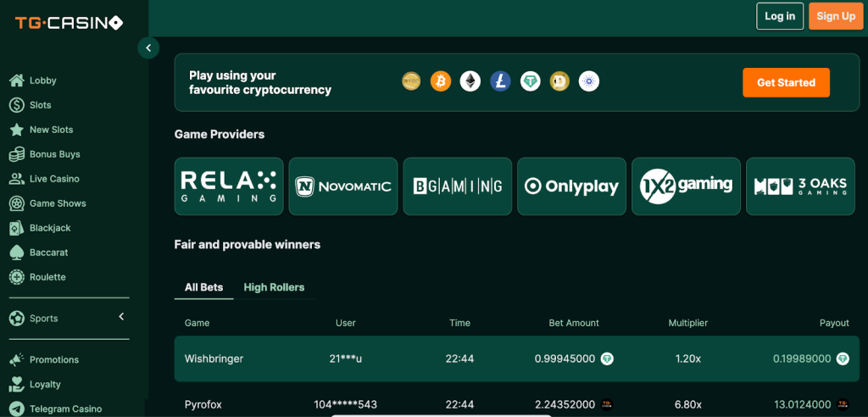Click the Payout column header
The image size is (868, 417).
pos(834,323)
